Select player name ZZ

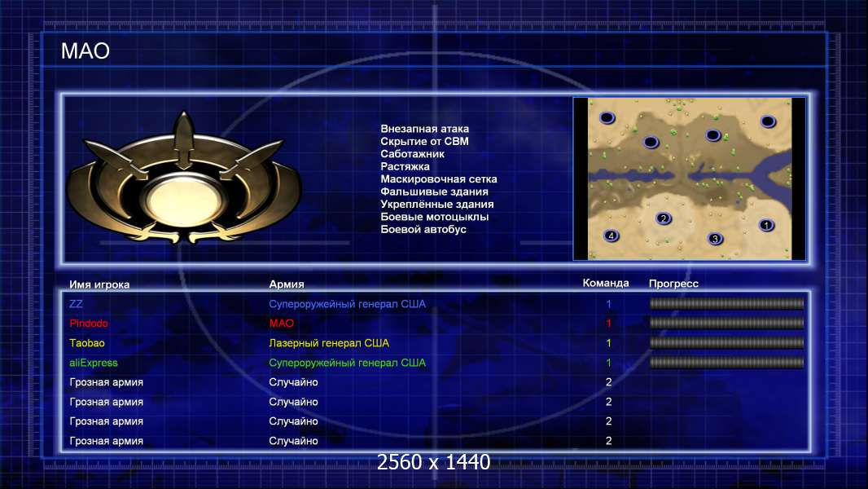click(76, 303)
